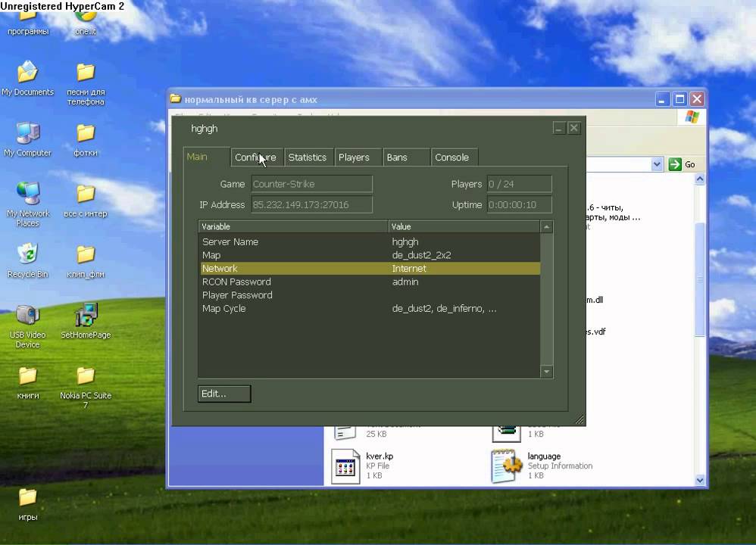Click the Uptime field
The height and width of the screenshot is (545, 756).
(x=519, y=205)
